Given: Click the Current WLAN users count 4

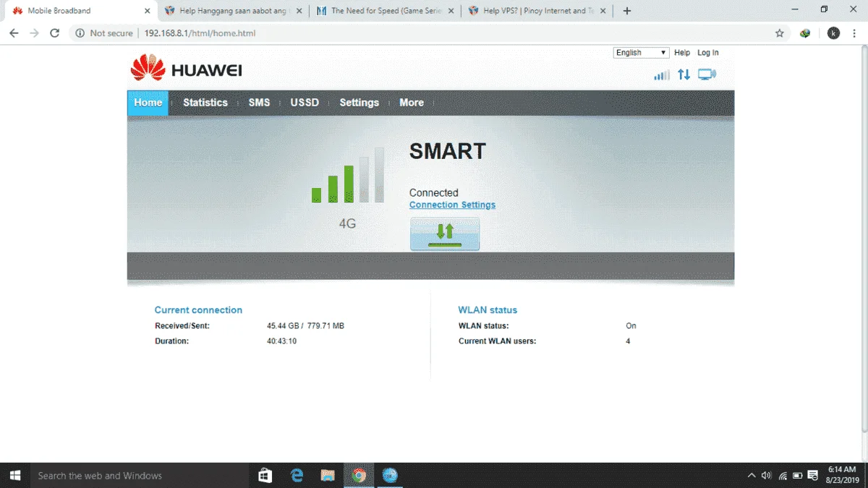Looking at the screenshot, I should pyautogui.click(x=628, y=341).
